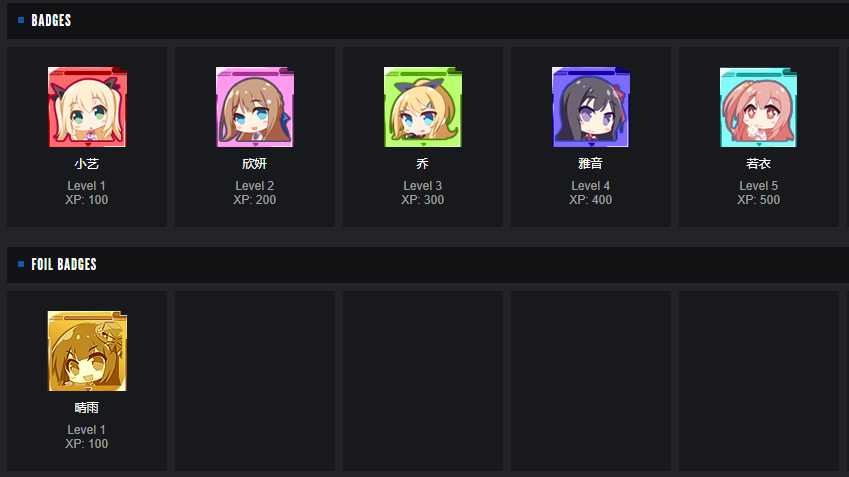This screenshot has height=477, width=849.
Task: Select the 雅音 badge name text
Action: pyautogui.click(x=590, y=164)
